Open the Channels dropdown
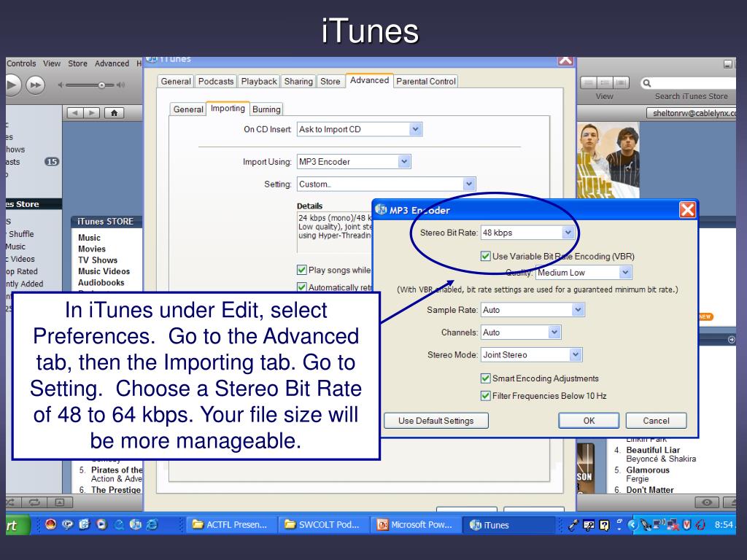Screen dimensions: 747x560 pyautogui.click(x=521, y=332)
